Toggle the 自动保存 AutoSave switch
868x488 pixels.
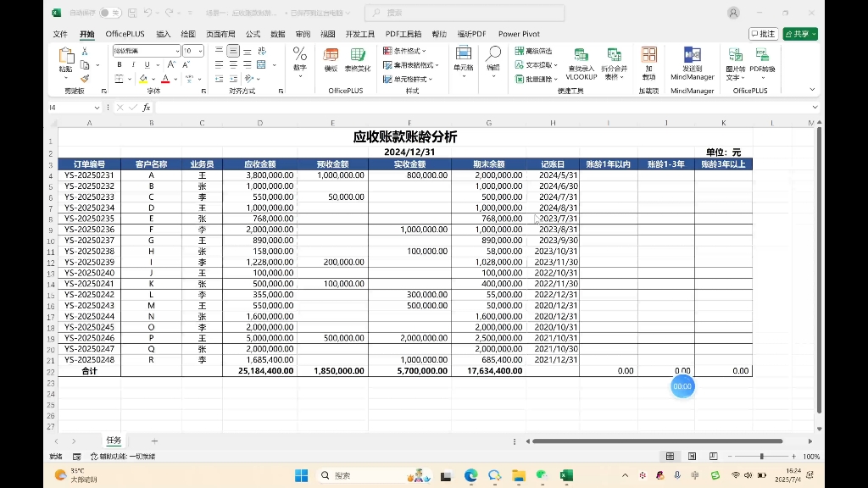tap(110, 13)
